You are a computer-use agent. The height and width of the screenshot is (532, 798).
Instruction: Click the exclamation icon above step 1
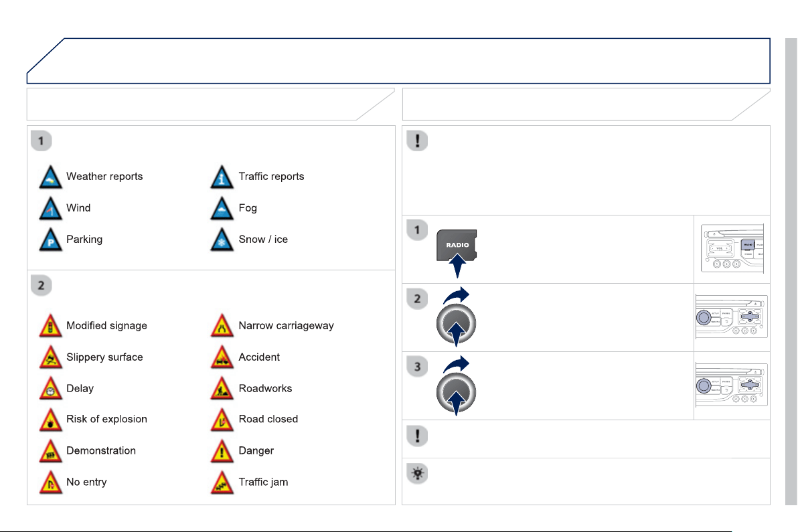click(417, 141)
